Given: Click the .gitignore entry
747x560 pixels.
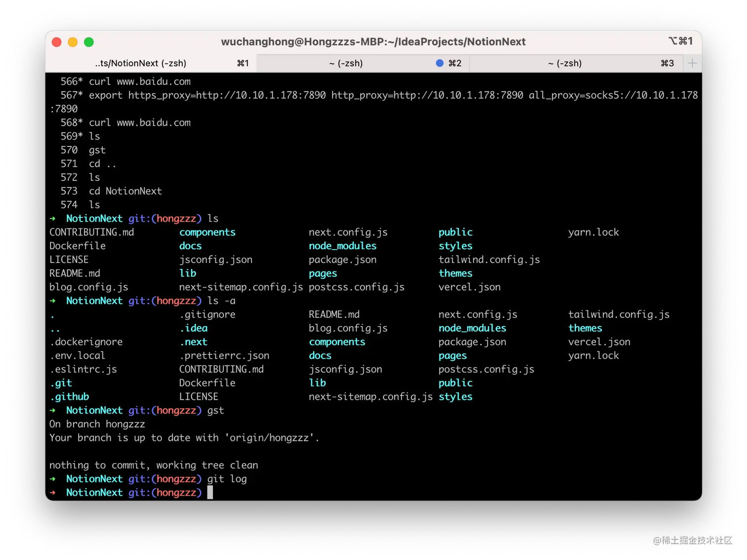Looking at the screenshot, I should [207, 314].
